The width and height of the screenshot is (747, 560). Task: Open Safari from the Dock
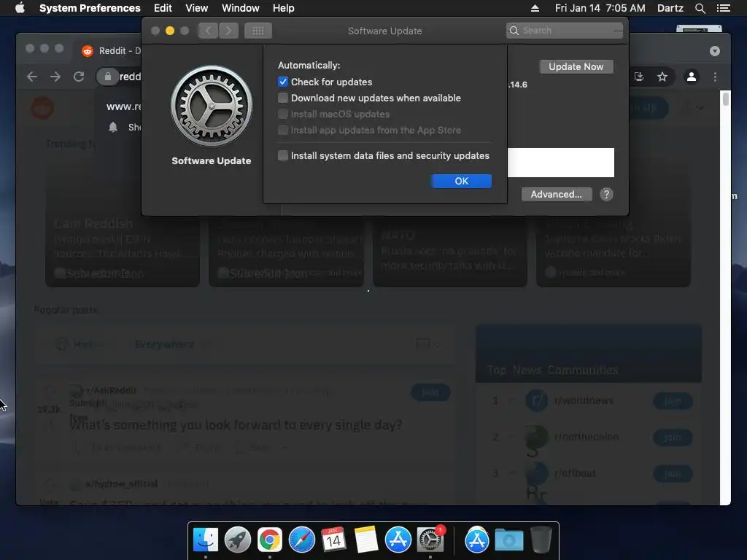click(301, 540)
